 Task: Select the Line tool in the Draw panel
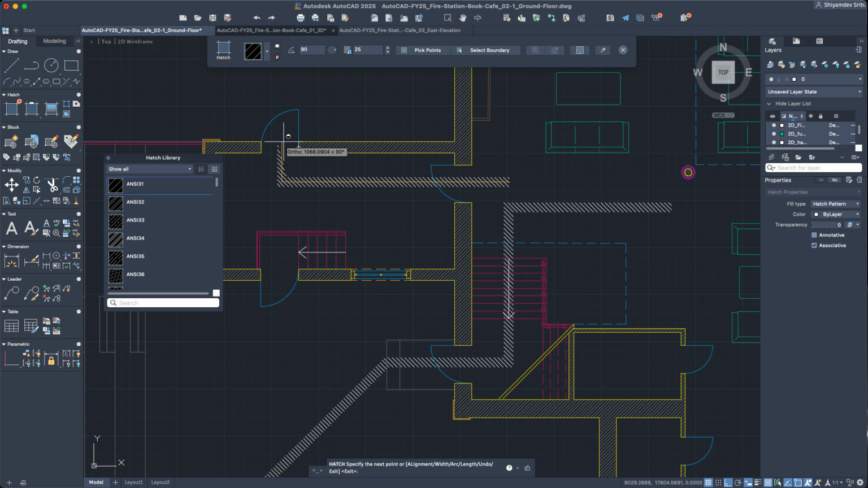click(x=11, y=65)
